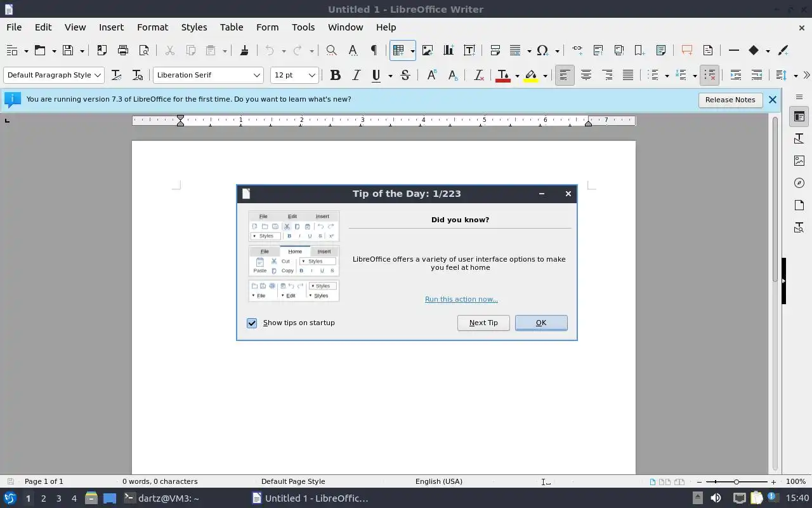Open Underline style dropdown arrow
Image resolution: width=812 pixels, height=508 pixels.
(390, 76)
